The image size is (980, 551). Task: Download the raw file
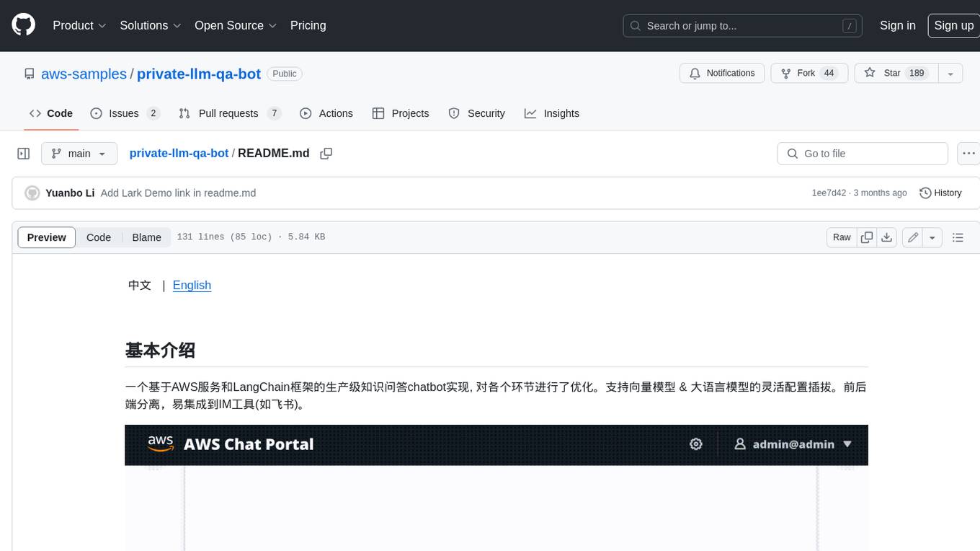pyautogui.click(x=887, y=237)
